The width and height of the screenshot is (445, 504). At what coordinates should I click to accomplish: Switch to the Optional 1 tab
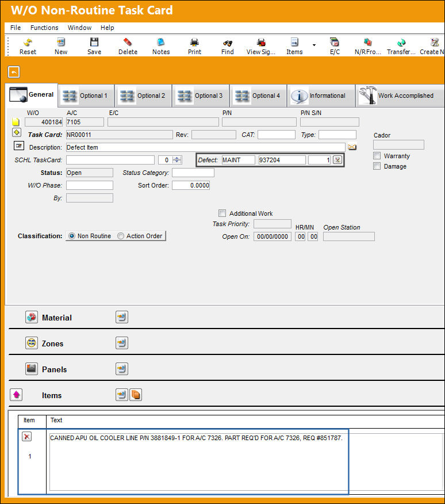click(86, 96)
